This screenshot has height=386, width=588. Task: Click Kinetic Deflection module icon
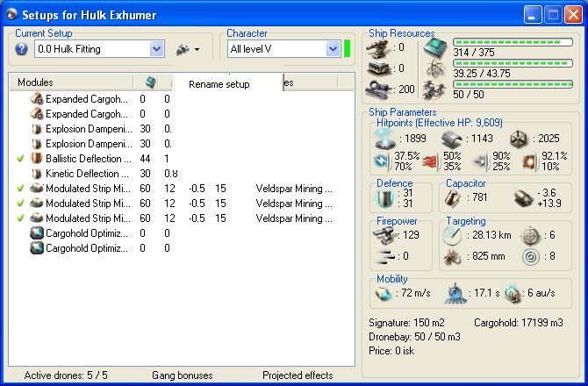(37, 174)
